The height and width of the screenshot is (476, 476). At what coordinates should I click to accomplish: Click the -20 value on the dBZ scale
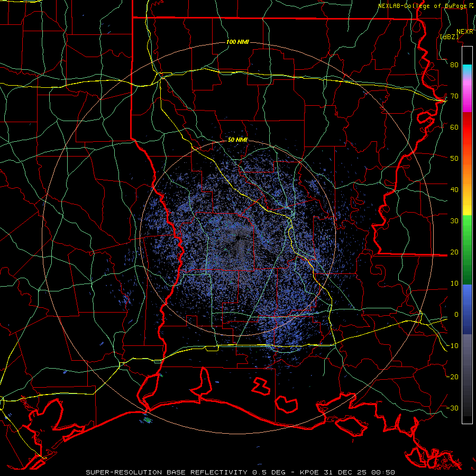click(452, 377)
